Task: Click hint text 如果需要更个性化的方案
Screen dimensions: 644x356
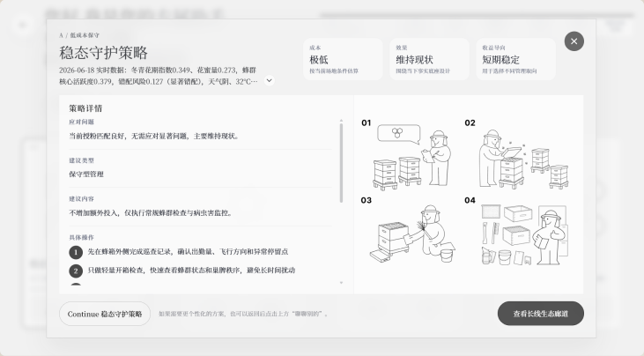Action: [x=192, y=314]
